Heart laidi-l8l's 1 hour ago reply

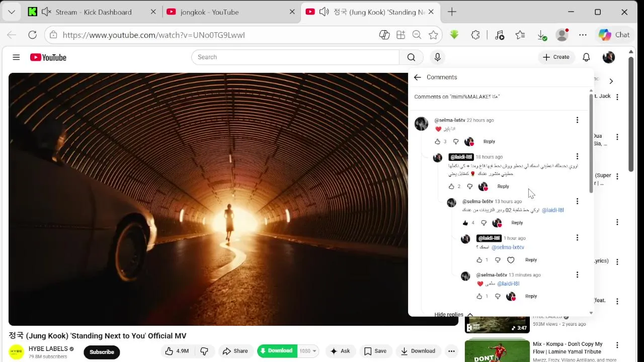pos(511,260)
